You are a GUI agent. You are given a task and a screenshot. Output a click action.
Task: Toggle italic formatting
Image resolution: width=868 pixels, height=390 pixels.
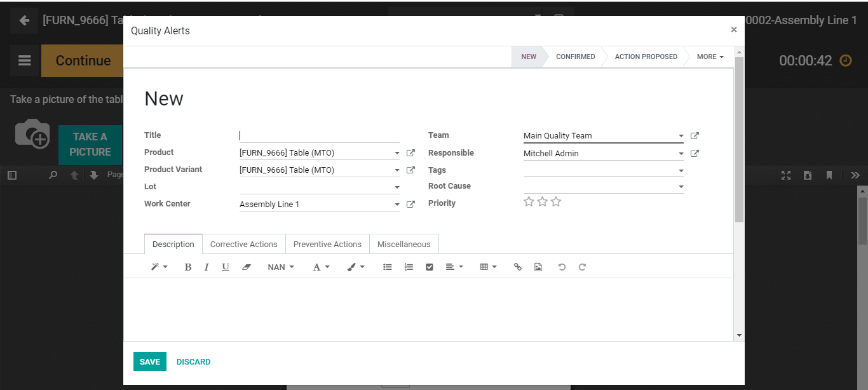point(207,267)
